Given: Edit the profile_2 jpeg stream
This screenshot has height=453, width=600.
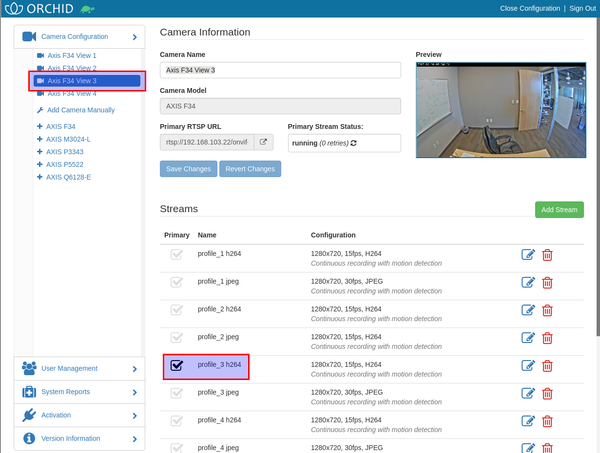Looking at the screenshot, I should pyautogui.click(x=528, y=338).
